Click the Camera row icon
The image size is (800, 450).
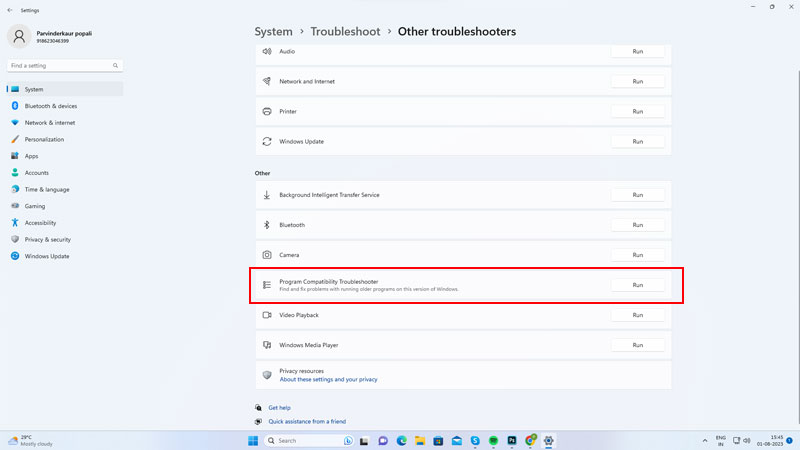(267, 255)
